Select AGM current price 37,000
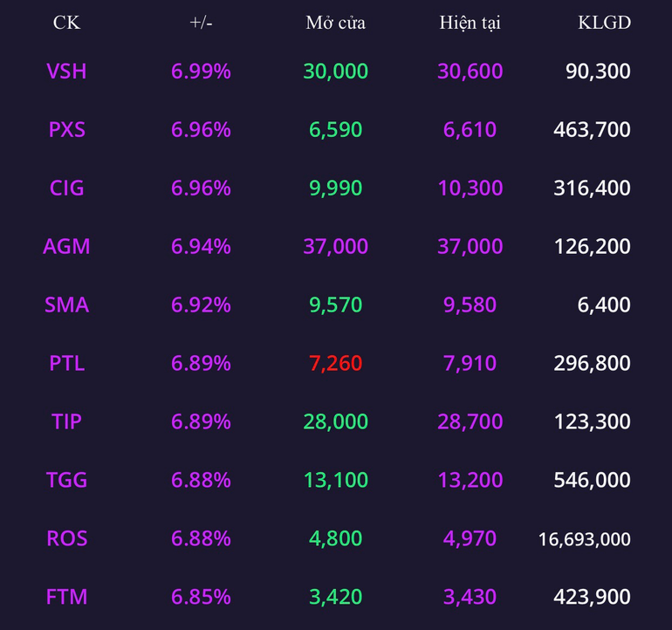 click(470, 246)
